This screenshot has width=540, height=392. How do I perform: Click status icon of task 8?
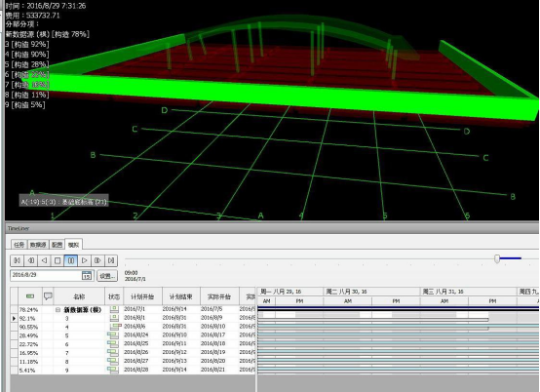113,361
